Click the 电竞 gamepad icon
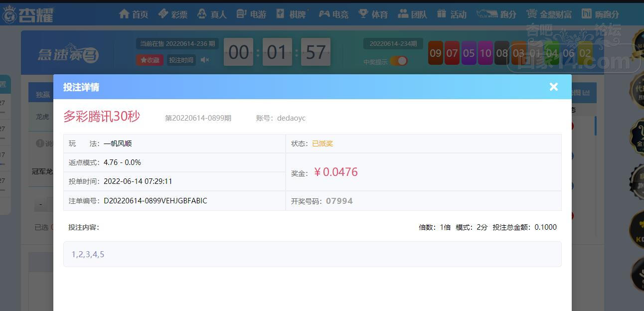Image resolution: width=644 pixels, height=311 pixels. [324, 14]
